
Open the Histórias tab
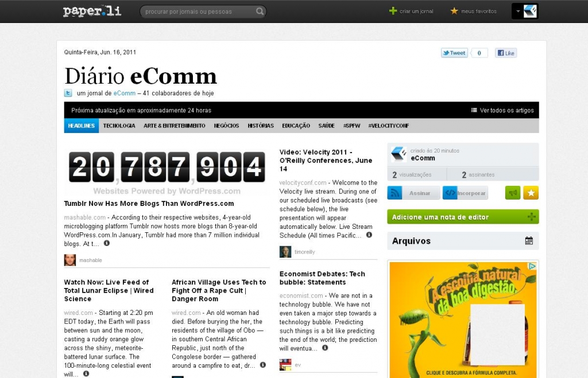[261, 126]
